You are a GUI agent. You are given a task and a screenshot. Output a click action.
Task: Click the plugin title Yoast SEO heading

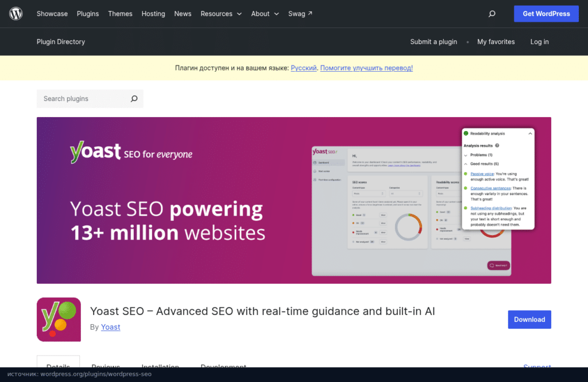(x=262, y=311)
